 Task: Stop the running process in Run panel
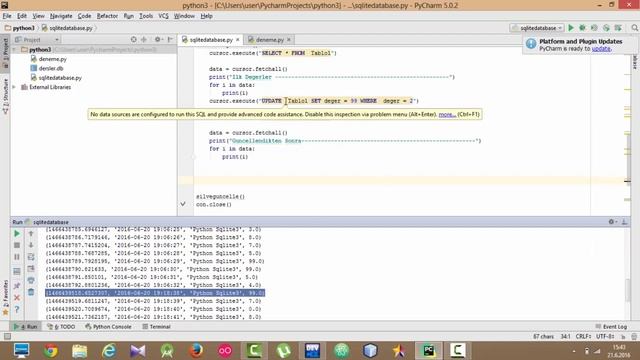pos(17,245)
